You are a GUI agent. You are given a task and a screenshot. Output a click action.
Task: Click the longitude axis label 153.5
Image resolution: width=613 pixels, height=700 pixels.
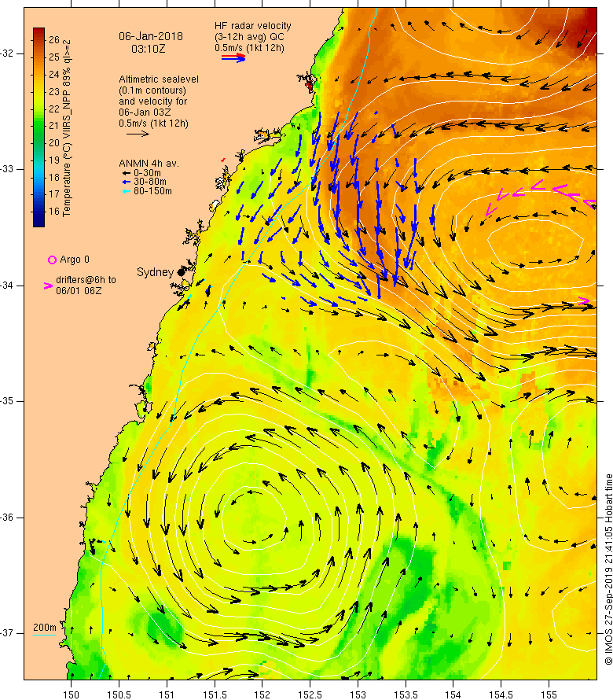tap(406, 694)
